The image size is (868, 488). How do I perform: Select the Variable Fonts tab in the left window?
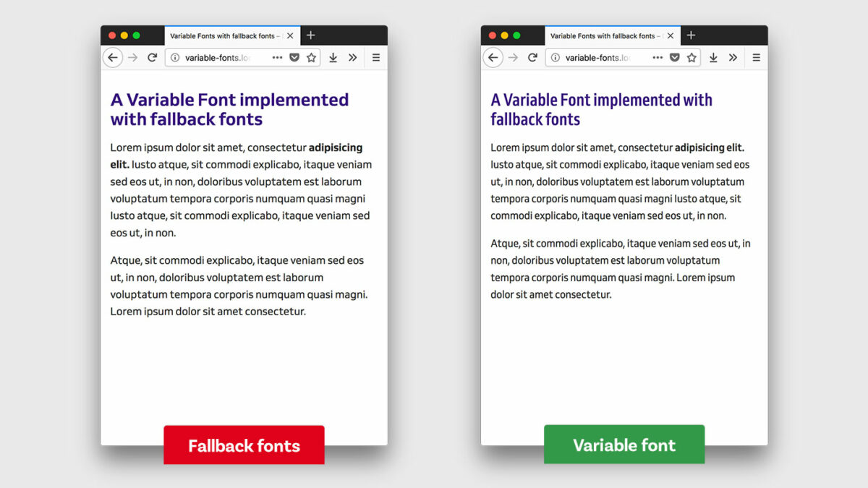(224, 35)
